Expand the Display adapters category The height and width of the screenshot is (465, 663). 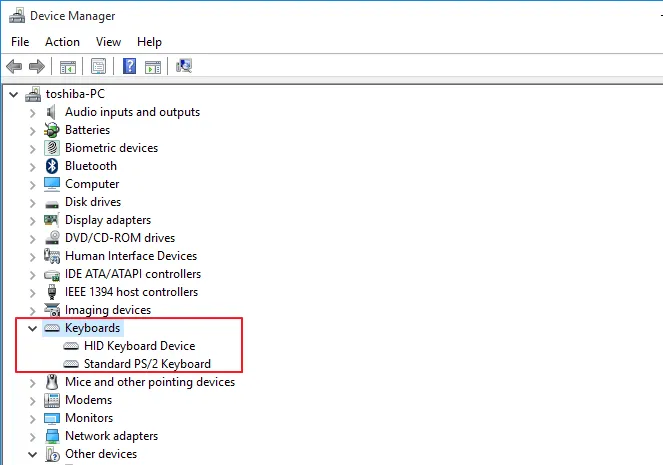point(32,220)
